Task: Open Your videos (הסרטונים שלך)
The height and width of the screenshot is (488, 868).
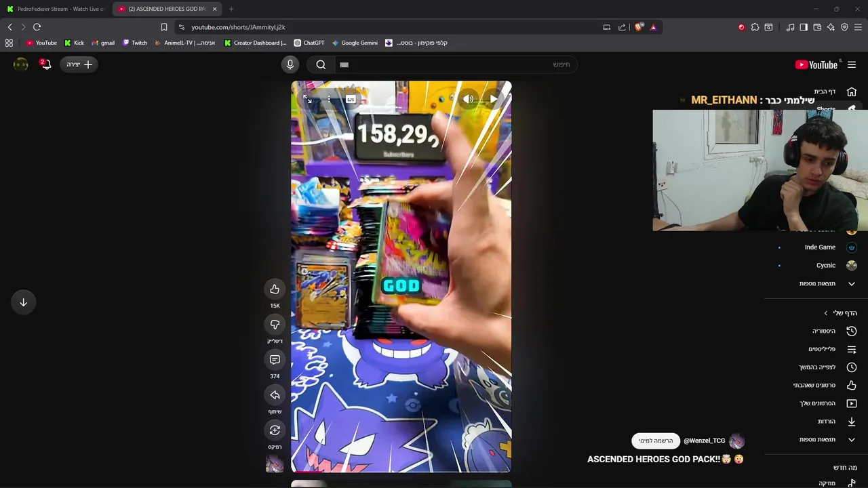Action: [x=827, y=403]
